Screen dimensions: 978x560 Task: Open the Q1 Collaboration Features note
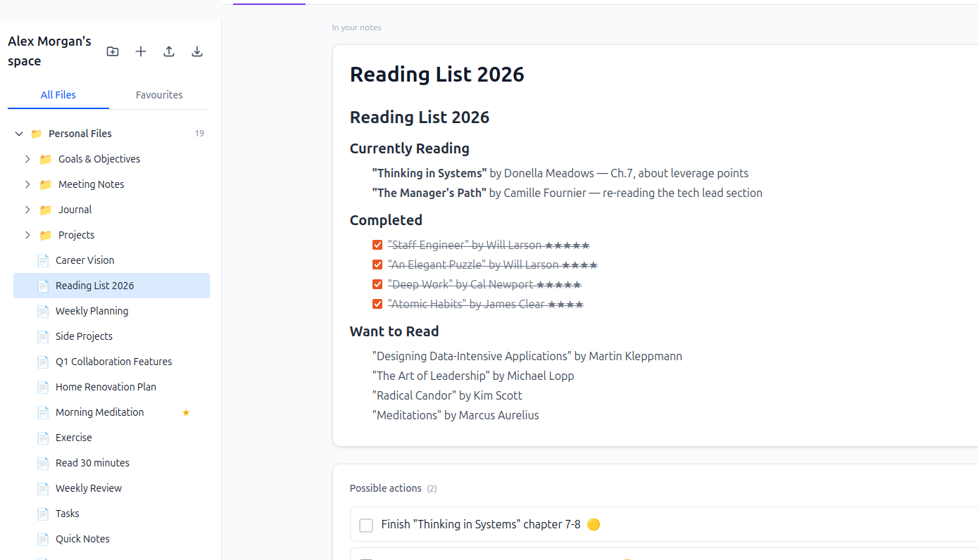tap(111, 362)
